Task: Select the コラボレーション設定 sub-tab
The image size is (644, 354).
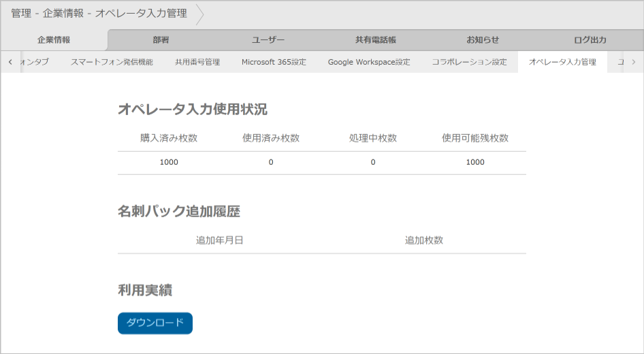Action: (470, 62)
